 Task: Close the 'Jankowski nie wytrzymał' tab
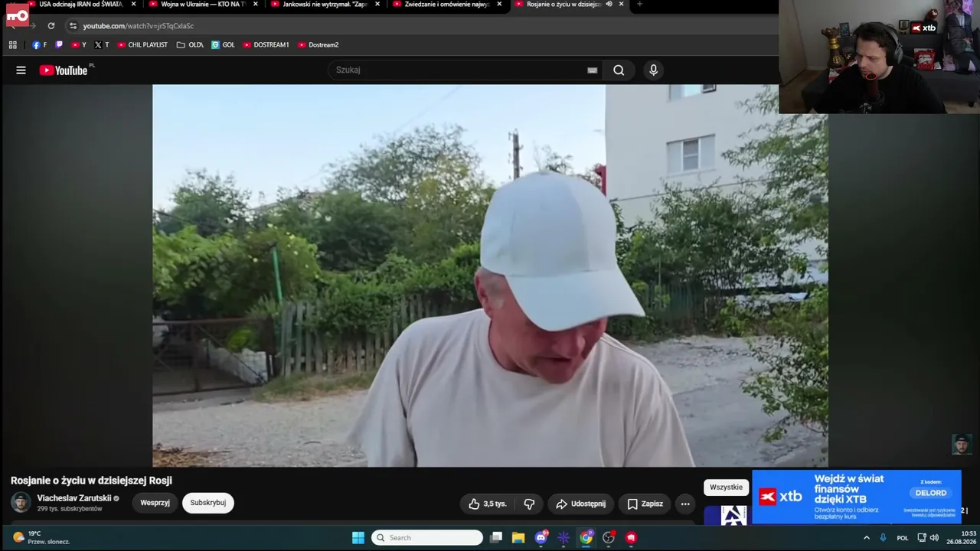377,5
